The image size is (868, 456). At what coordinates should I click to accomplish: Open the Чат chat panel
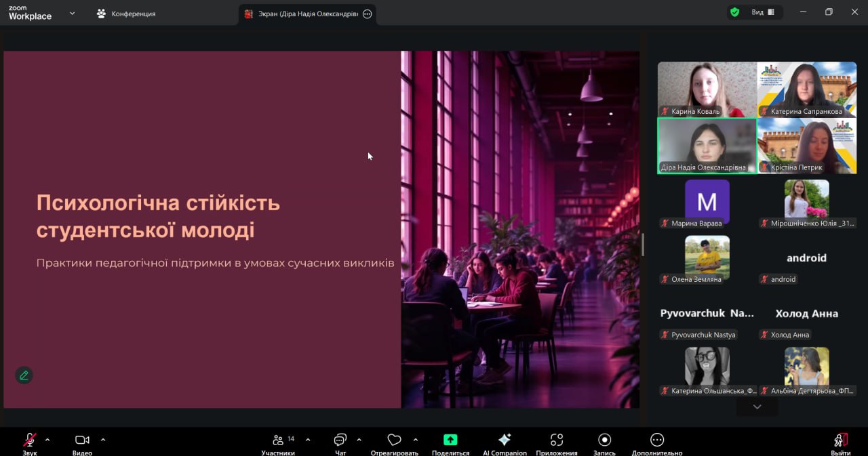tap(340, 440)
